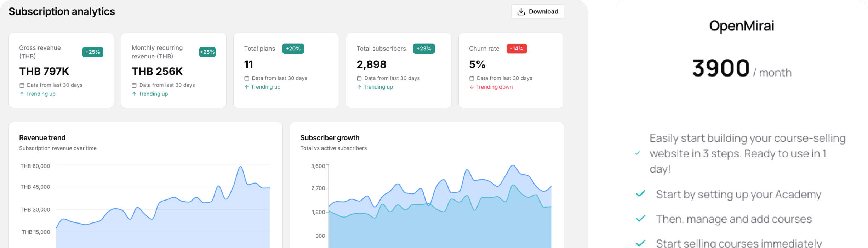Click the THB 256K value

tap(157, 72)
